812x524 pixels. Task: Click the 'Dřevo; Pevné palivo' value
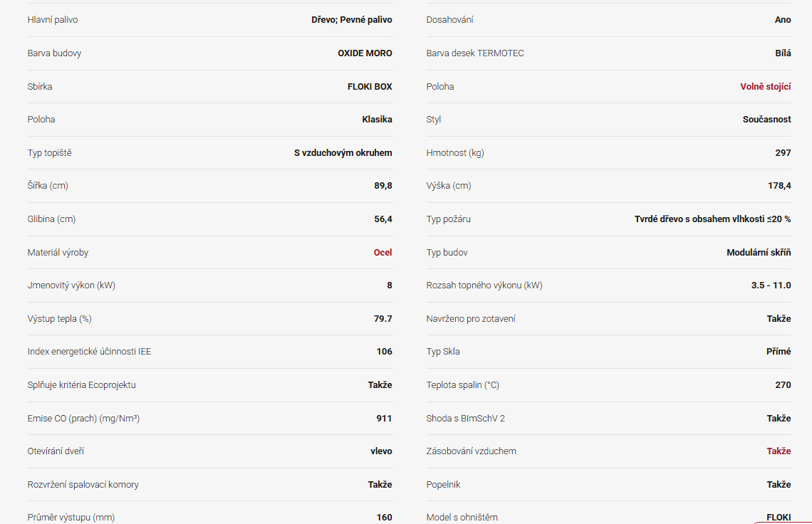pos(351,20)
